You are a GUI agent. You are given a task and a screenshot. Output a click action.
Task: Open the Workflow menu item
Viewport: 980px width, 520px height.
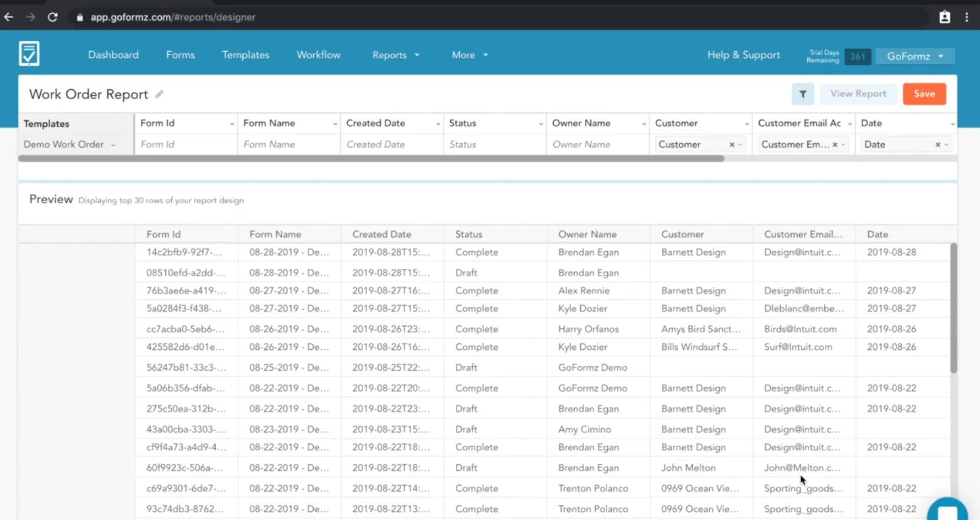(318, 55)
